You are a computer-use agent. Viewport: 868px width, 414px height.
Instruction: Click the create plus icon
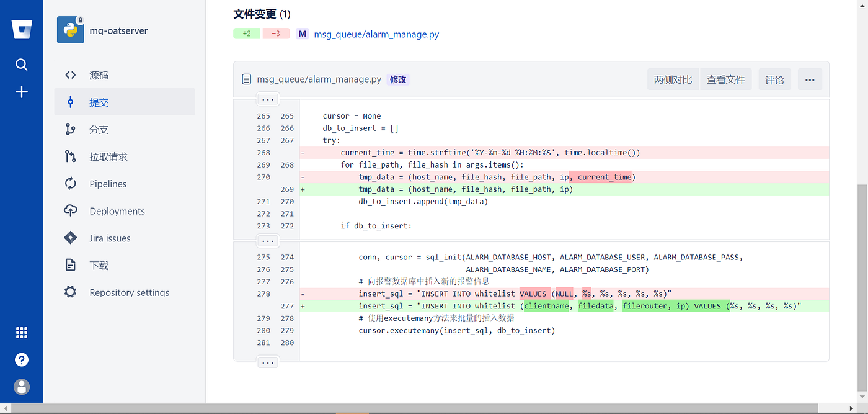point(21,92)
